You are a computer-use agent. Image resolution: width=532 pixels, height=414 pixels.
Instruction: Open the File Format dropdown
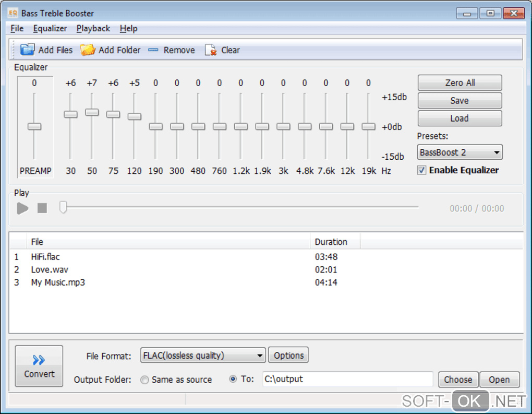(x=203, y=356)
